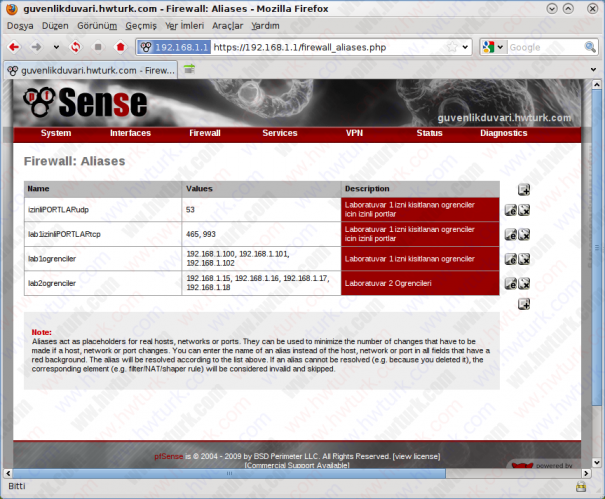Edit the lab1izinliPORTLARtcp alias

point(510,234)
